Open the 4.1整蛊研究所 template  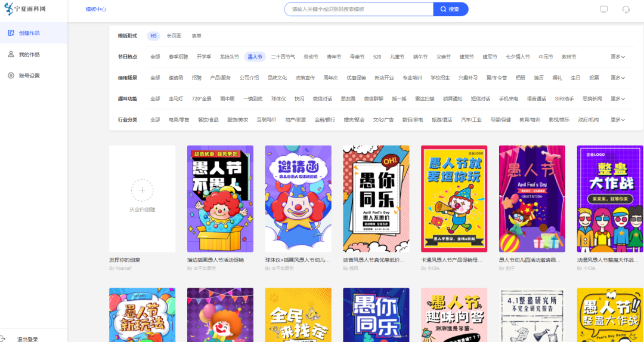(x=532, y=315)
